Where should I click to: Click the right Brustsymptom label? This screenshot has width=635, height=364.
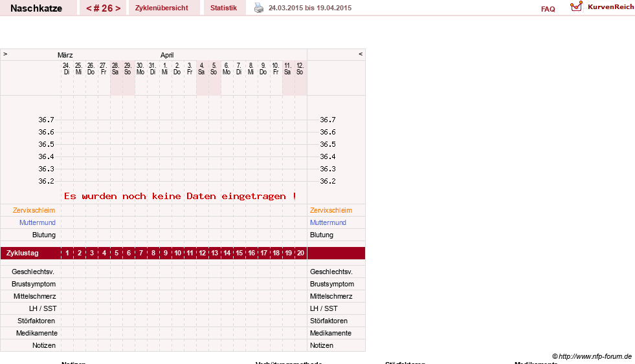coord(332,284)
